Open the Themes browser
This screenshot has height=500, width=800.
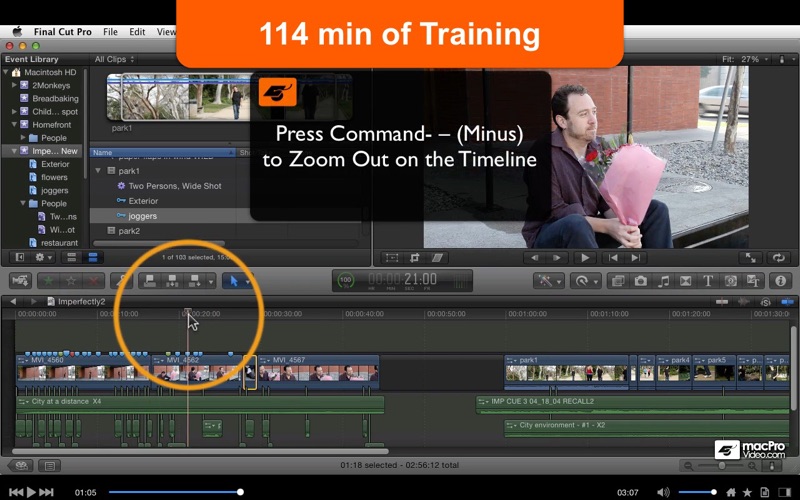[x=753, y=281]
